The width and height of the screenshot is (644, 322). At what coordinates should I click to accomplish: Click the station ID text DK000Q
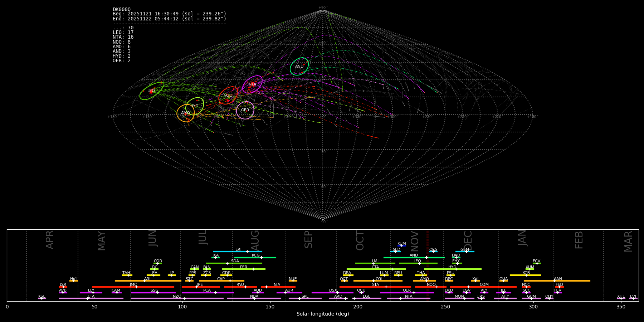122,9
